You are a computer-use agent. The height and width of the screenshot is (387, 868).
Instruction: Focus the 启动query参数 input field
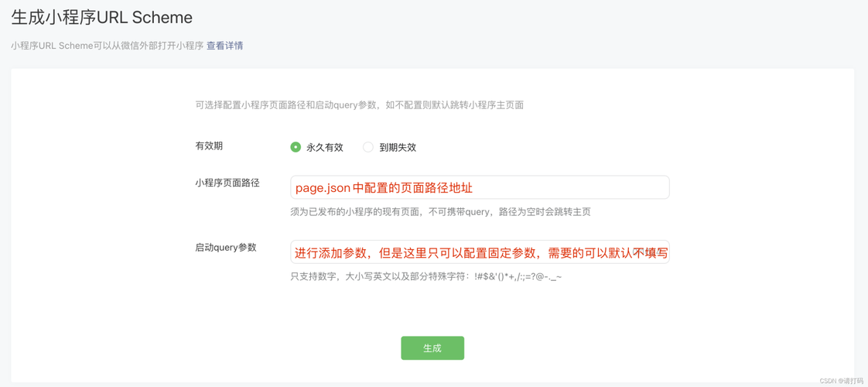click(480, 252)
